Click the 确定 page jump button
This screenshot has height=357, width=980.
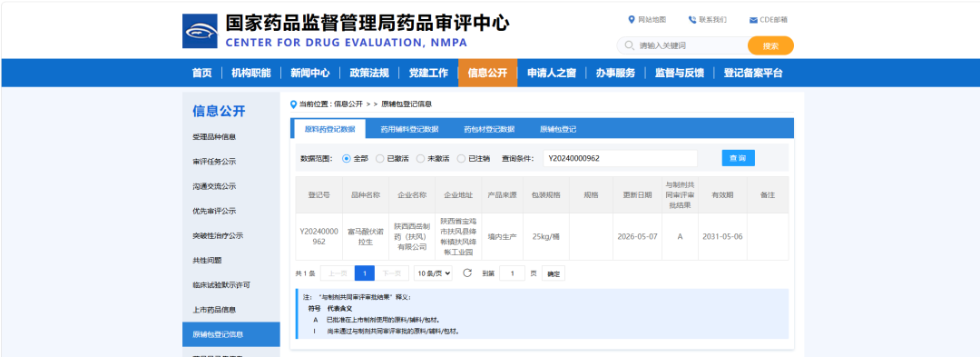554,273
